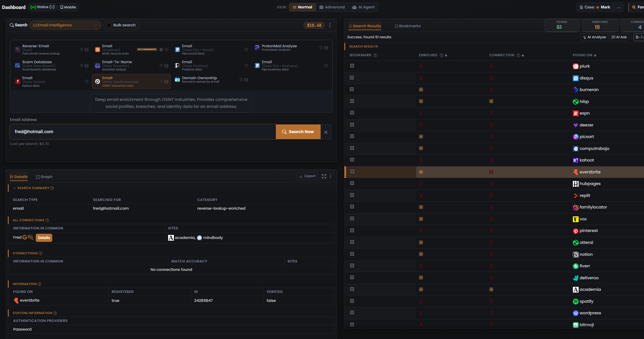Click the espn site icon in results
The height and width of the screenshot is (339, 644).
[575, 113]
